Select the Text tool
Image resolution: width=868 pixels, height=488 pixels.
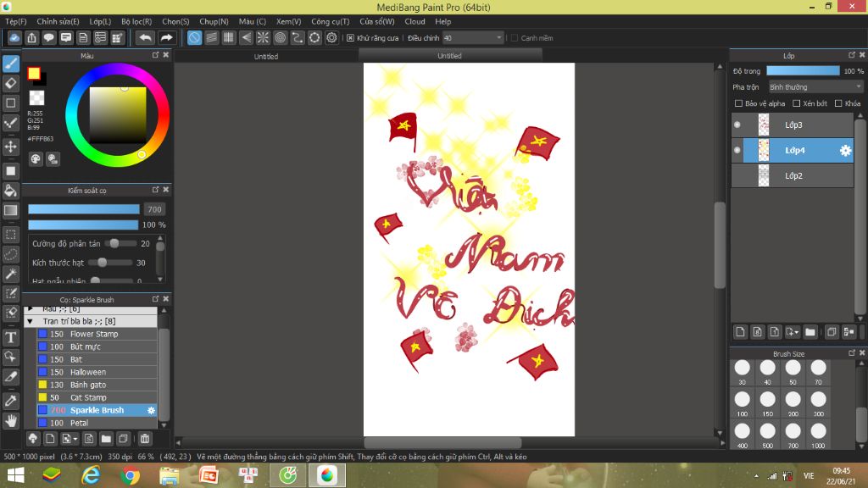pos(10,337)
